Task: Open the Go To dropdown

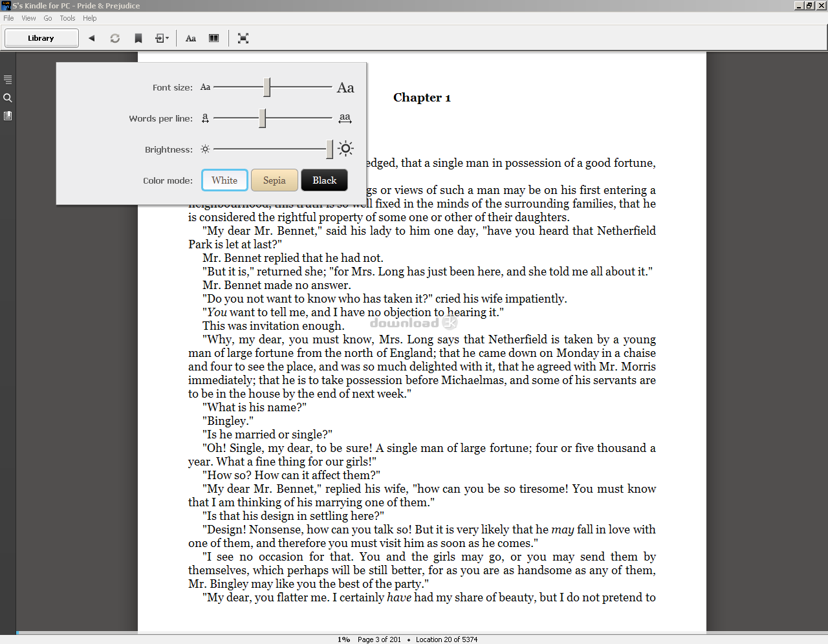Action: 162,38
